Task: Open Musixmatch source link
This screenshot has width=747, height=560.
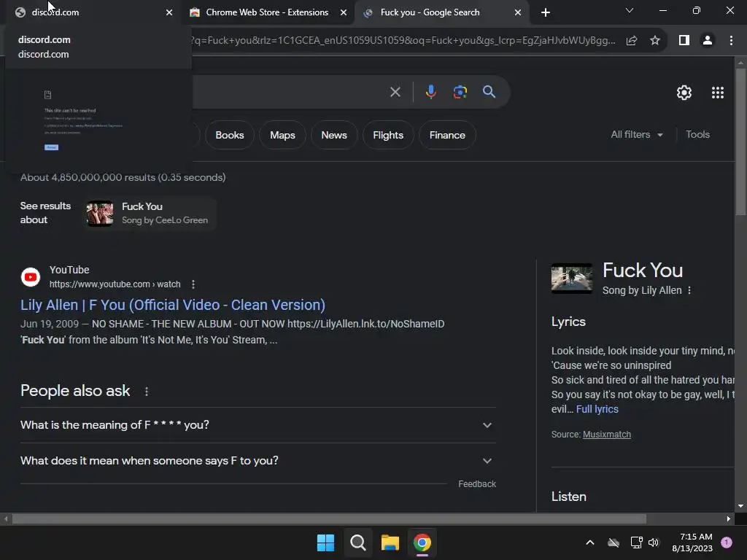Action: tap(606, 435)
